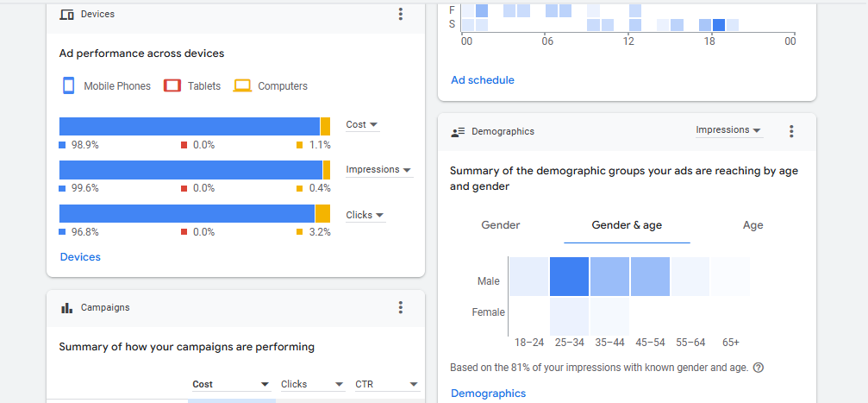868x403 pixels.
Task: Switch to the Gender tab
Action: 501,225
